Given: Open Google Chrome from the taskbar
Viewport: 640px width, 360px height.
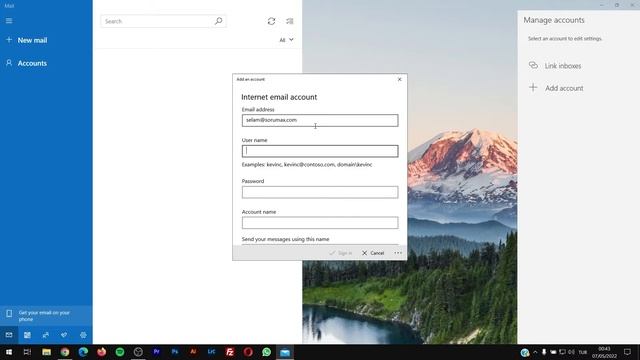Looking at the screenshot, I should click(x=65, y=352).
